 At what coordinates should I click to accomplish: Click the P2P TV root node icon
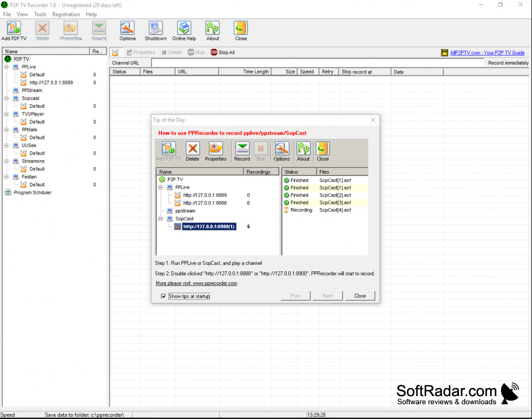click(x=8, y=59)
